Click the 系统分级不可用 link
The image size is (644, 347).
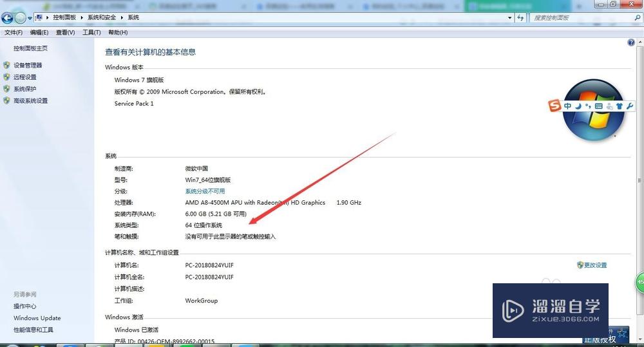(x=205, y=191)
